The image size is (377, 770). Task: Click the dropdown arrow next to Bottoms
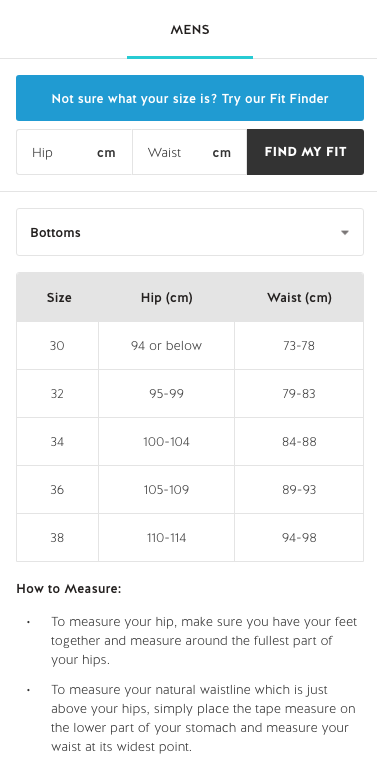345,233
